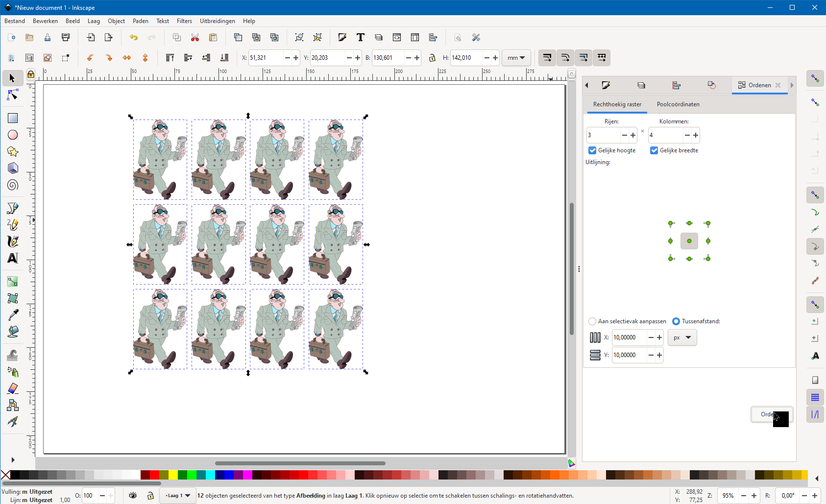Screen dimensions: 826x504
Task: Click the Cut scissors icon
Action: point(195,38)
